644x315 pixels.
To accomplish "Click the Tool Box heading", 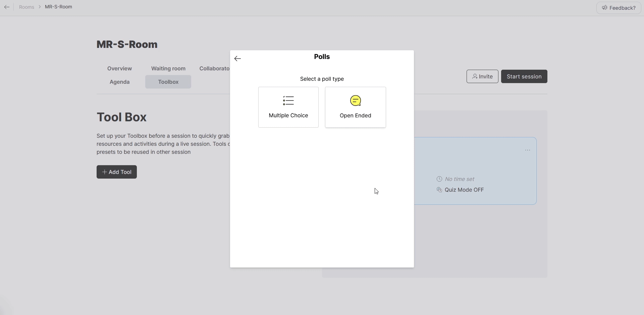I will click(121, 117).
